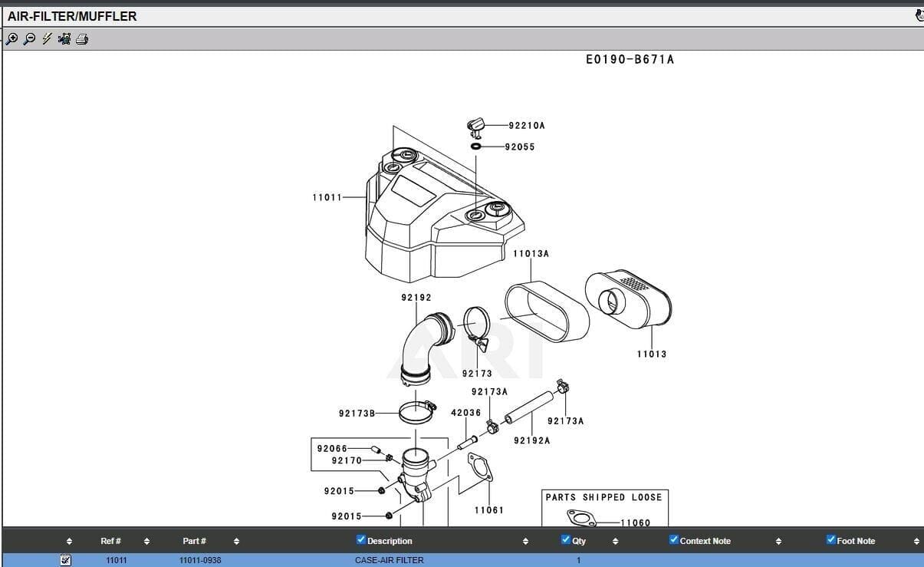Click the partially hidden icon in title bar corner

click(x=919, y=15)
